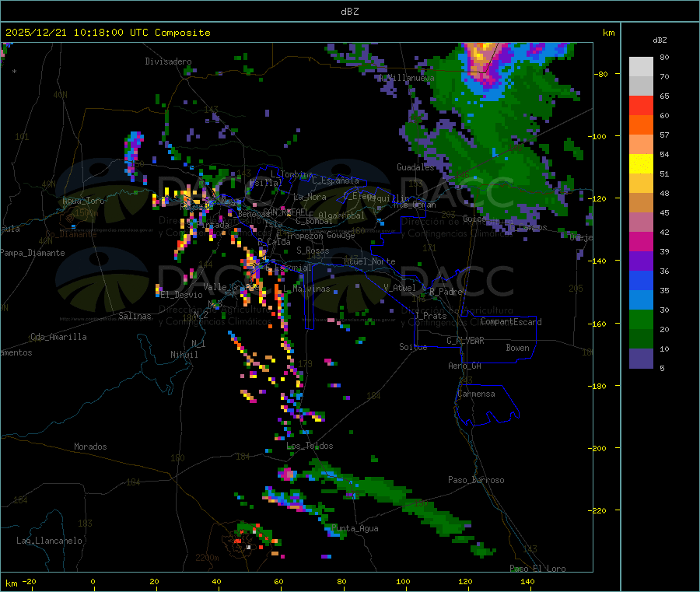
Task: Click the Paso_Barroso place label
Action: click(476, 481)
